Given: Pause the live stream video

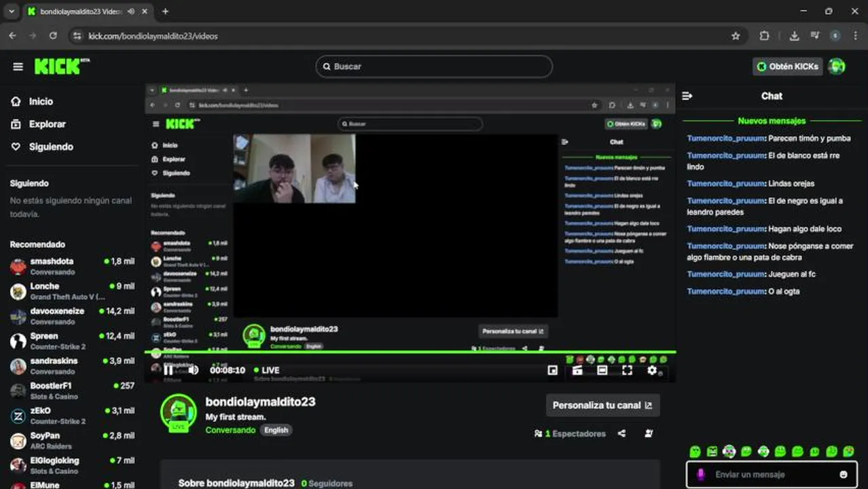Looking at the screenshot, I should [x=168, y=370].
